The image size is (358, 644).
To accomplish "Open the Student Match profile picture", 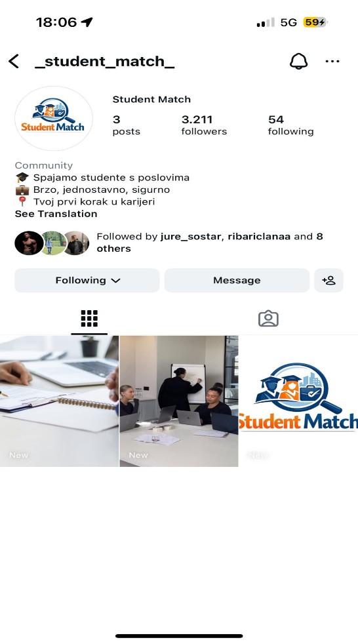I will (54, 118).
